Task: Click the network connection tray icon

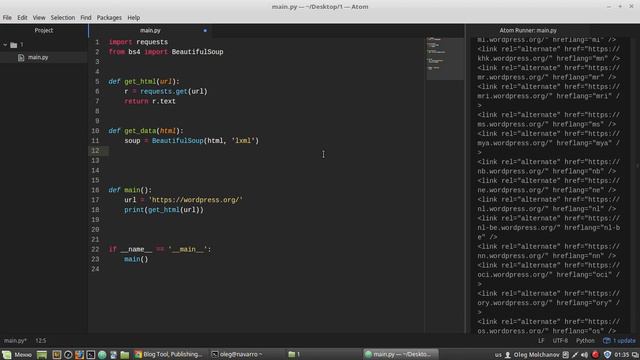Action: click(575, 355)
